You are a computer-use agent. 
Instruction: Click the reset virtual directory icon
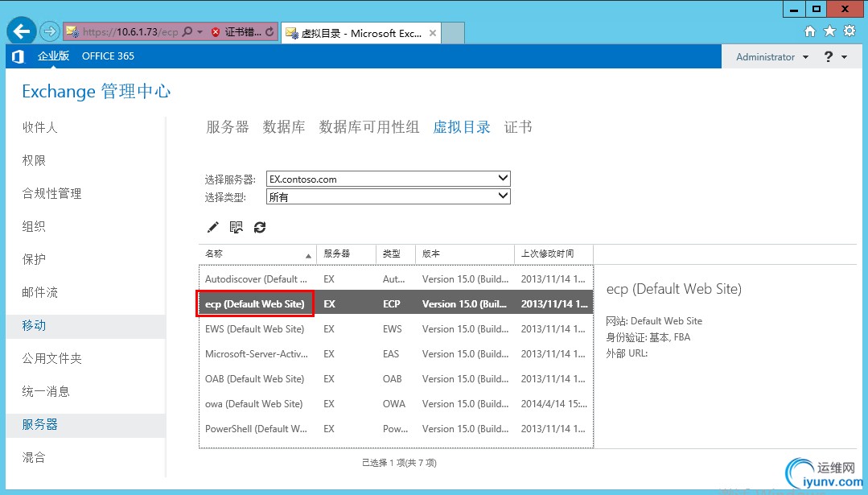click(237, 227)
